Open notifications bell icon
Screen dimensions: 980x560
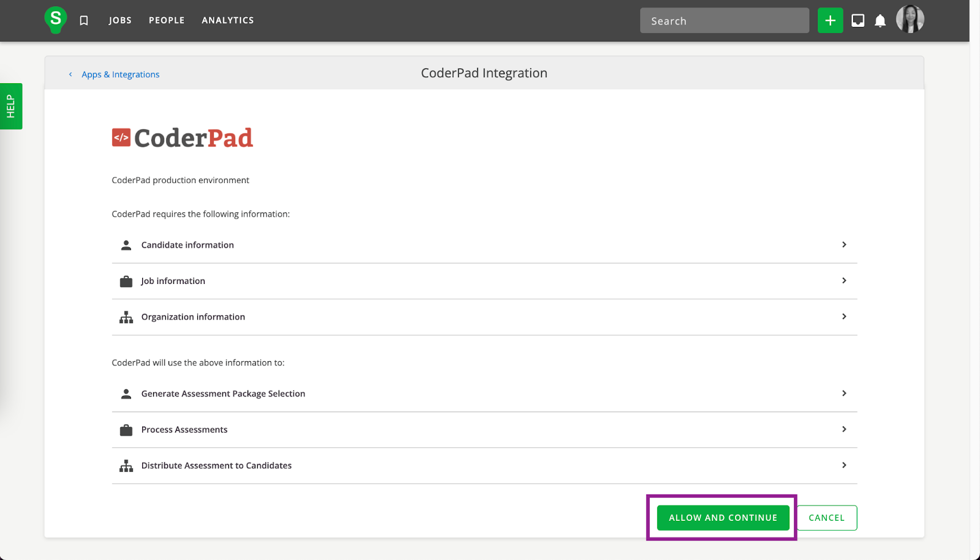[880, 21]
